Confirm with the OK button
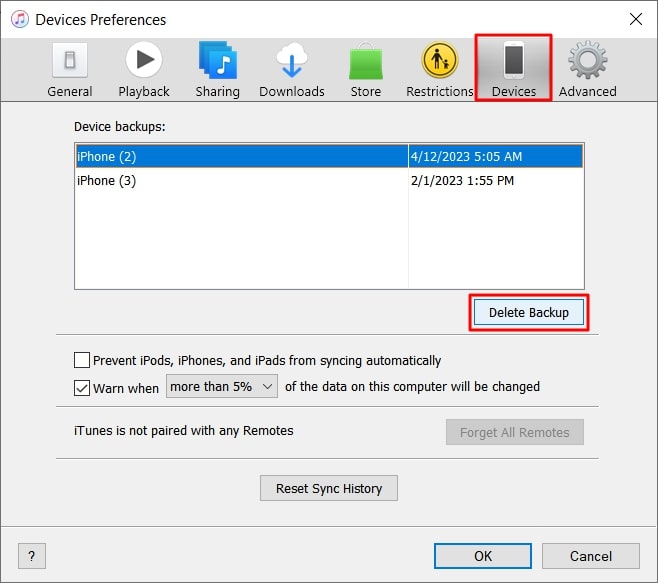Screen dimensions: 658x583 point(483,556)
